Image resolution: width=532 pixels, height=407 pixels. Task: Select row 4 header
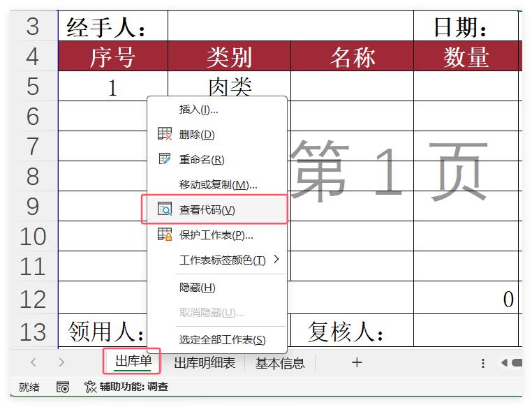[x=33, y=56]
